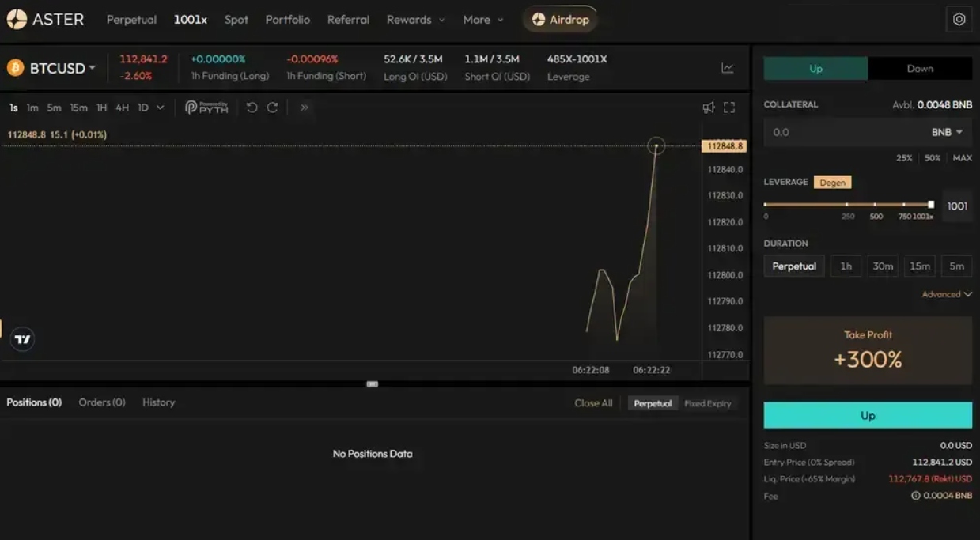Open the Portfolio page
This screenshot has height=540, width=980.
tap(287, 20)
